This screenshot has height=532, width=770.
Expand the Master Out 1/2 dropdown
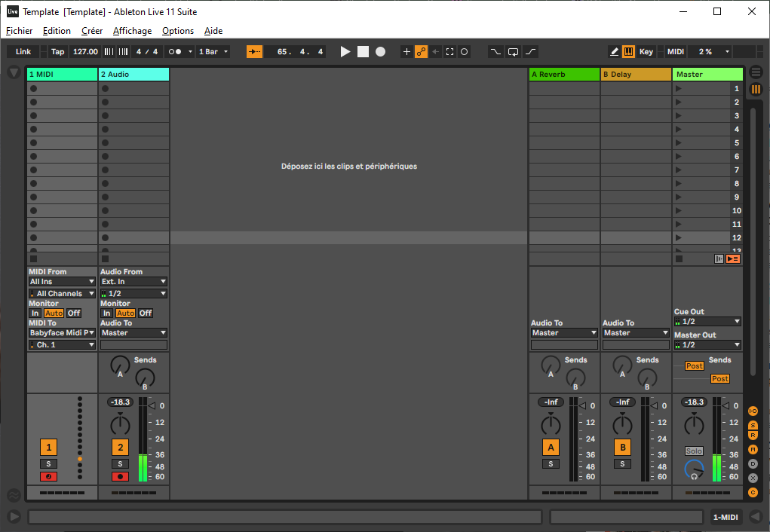pos(707,344)
